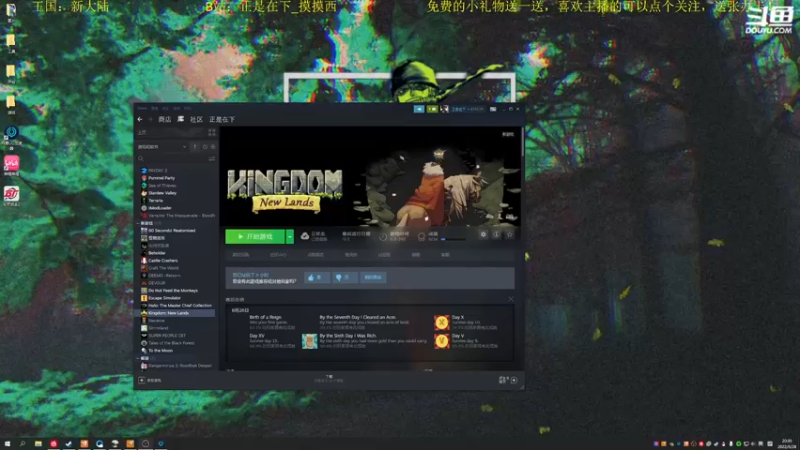Viewport: 800px width, 450px height.
Task: Click the thumbs down button
Action: pos(344,277)
